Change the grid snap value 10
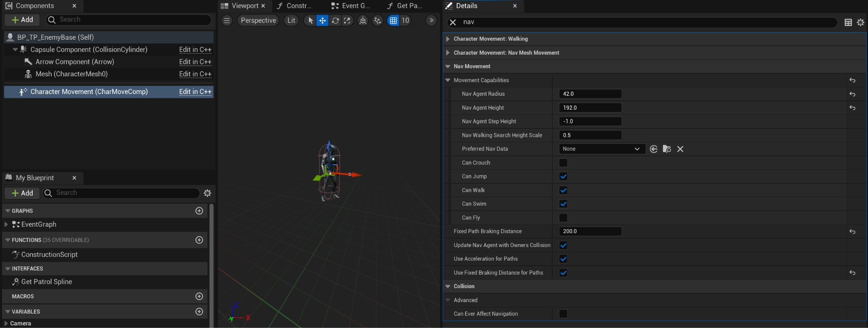The height and width of the screenshot is (328, 868). click(406, 20)
